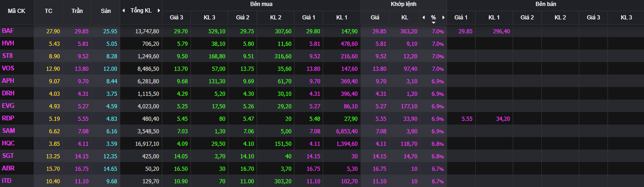Open HQC stock symbol
This screenshot has width=644, height=187.
8,144
